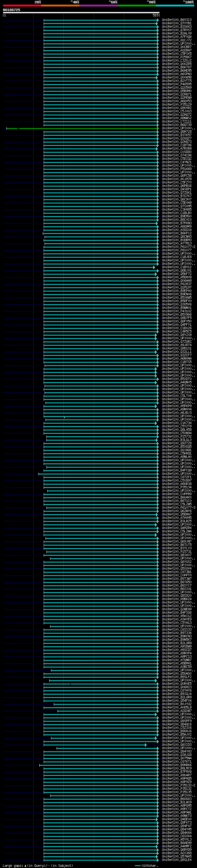Click the orange ~40% identity legend segment
Screen dimensions: 197x868
pyautogui.click(x=60, y=6)
